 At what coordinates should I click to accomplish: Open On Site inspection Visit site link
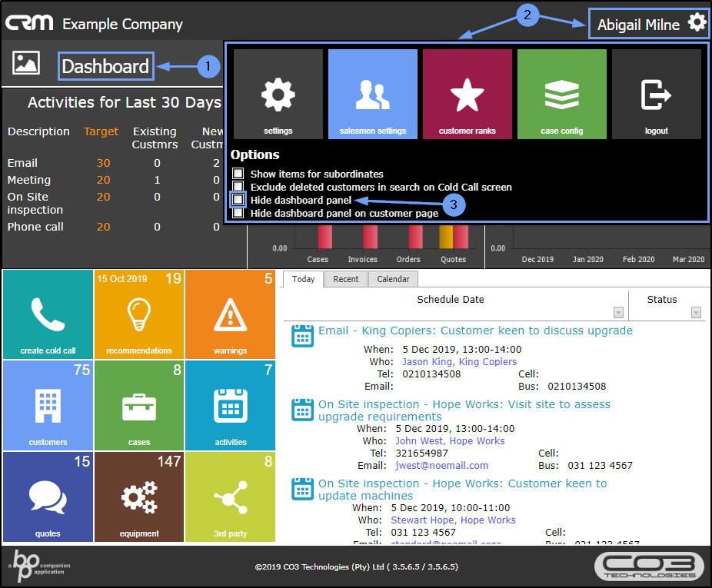[x=464, y=410]
